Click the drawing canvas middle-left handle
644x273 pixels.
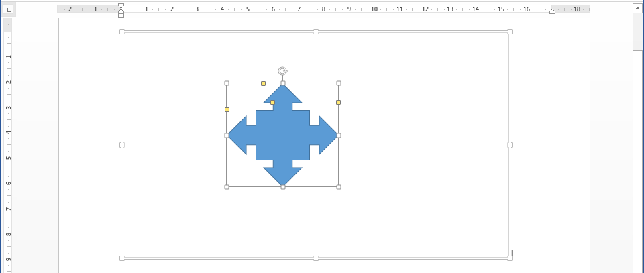click(x=122, y=145)
